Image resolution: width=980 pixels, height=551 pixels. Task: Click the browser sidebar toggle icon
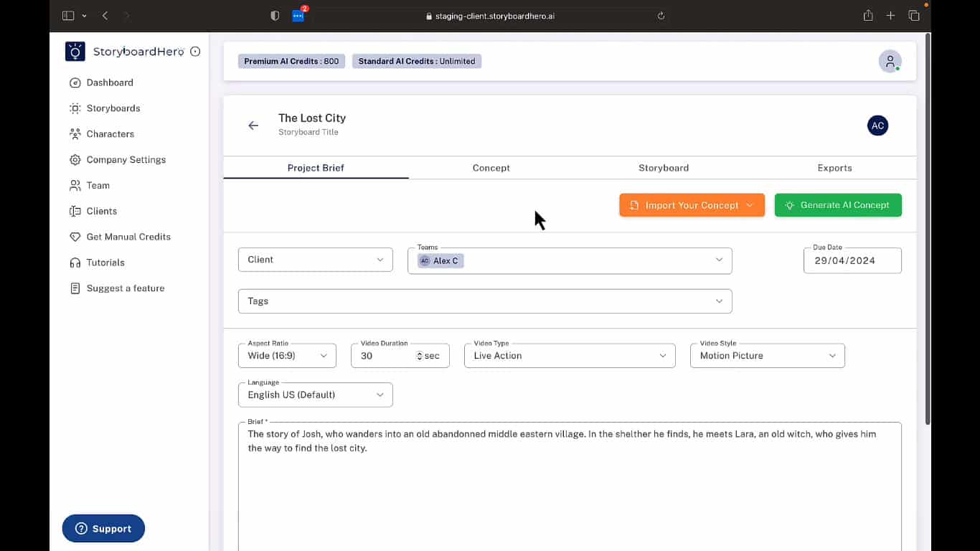(x=68, y=15)
